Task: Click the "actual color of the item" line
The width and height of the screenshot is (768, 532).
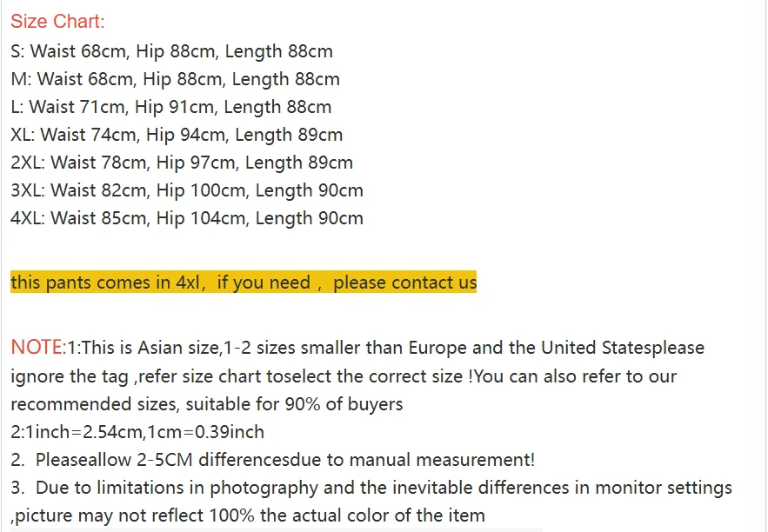Action: point(248,515)
